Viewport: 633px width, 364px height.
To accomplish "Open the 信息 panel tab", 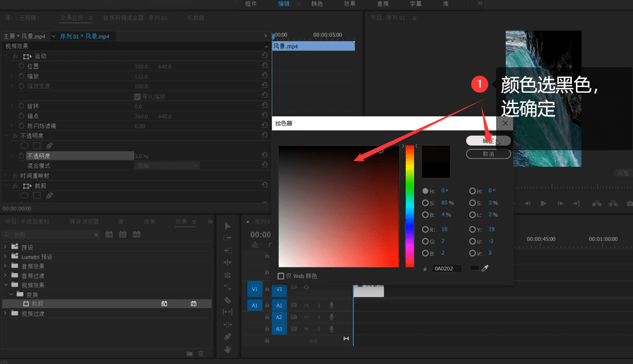I will click(149, 222).
